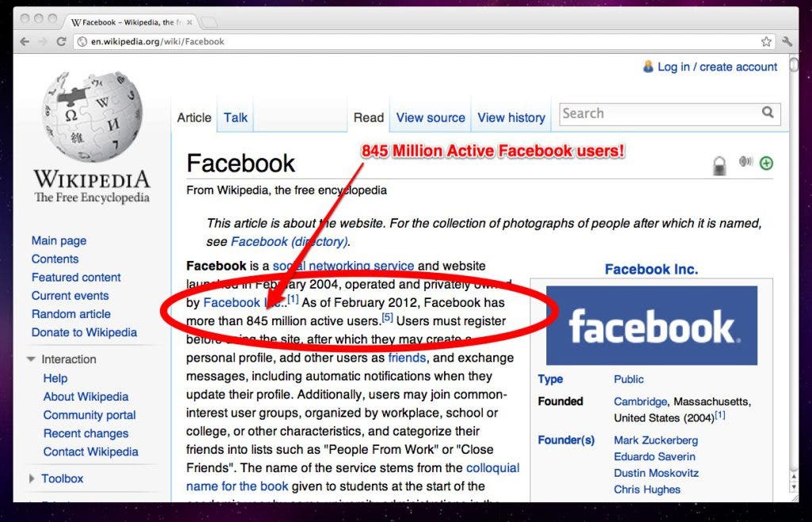Play the spoken article speaker icon
This screenshot has width=812, height=522.
coord(745,163)
